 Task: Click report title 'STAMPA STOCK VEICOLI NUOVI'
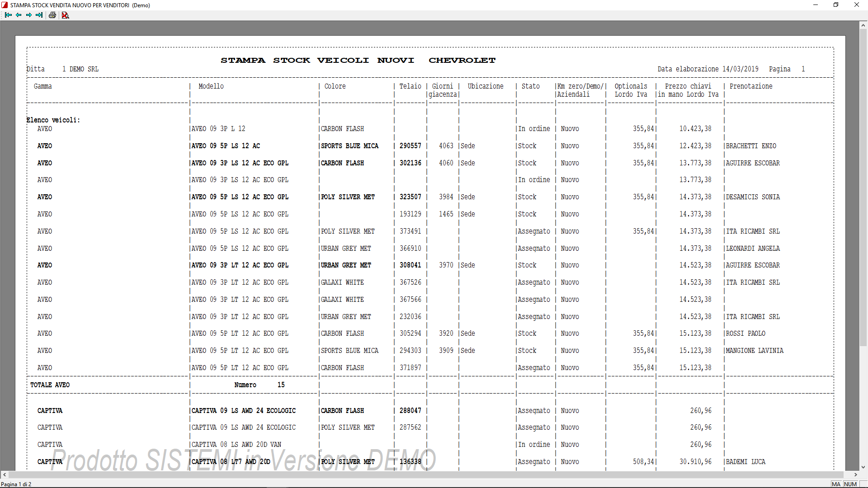point(317,60)
